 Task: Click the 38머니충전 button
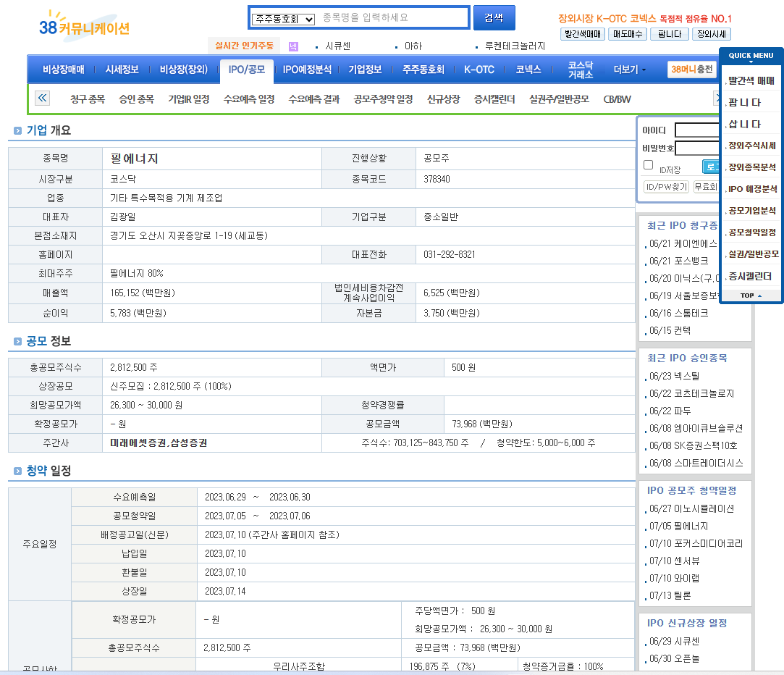pyautogui.click(x=692, y=70)
